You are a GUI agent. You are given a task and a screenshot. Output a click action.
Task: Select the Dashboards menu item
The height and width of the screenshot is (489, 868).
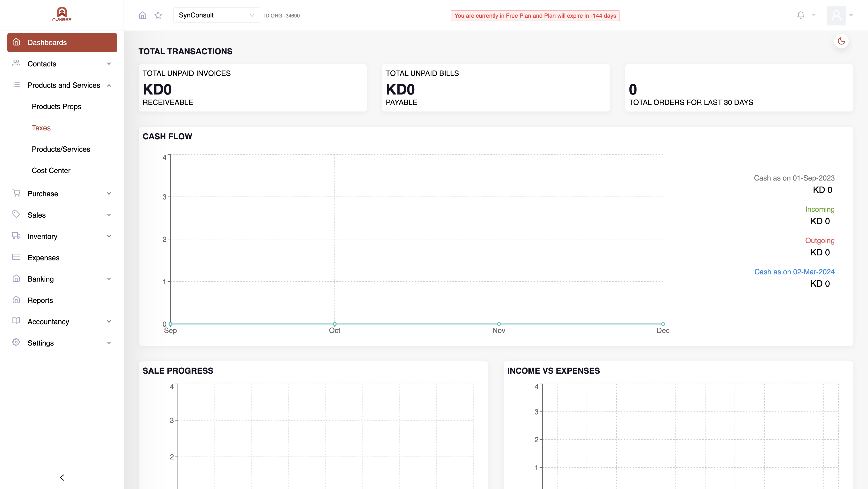click(62, 42)
